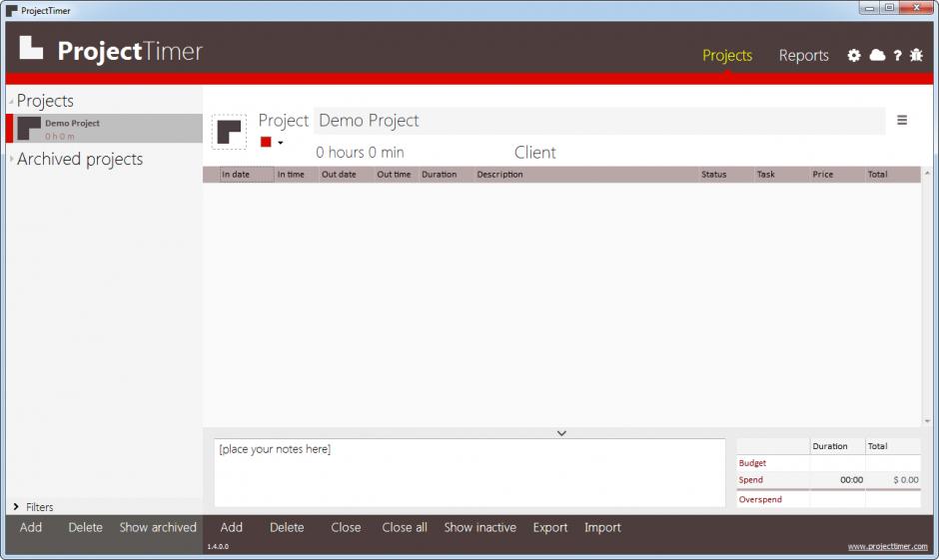Click Delete in the projects sidebar bar
The width and height of the screenshot is (939, 560).
click(x=85, y=527)
